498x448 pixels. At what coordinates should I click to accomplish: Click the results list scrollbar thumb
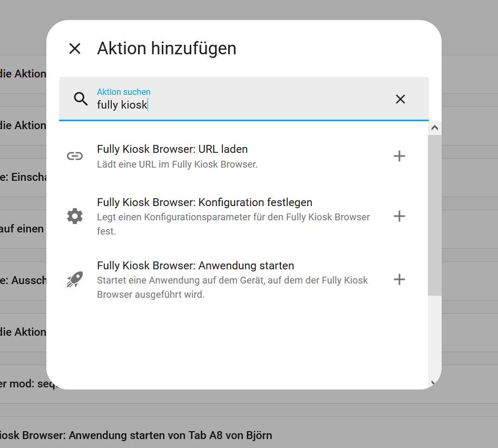click(435, 215)
